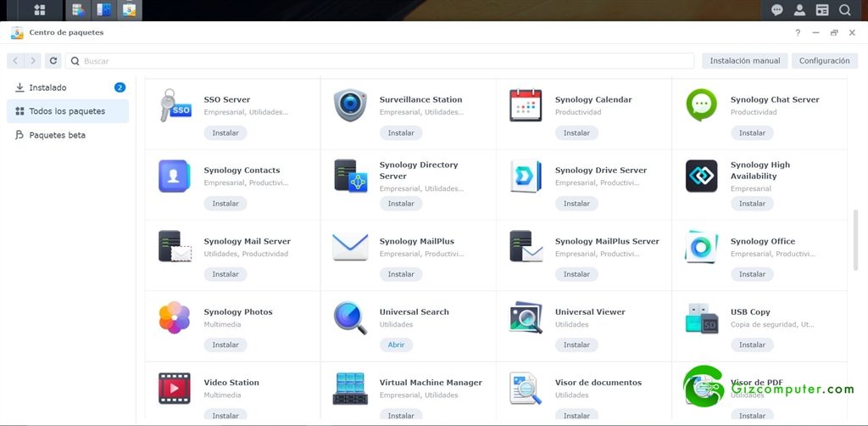Click the Synology Photos package title

238,312
